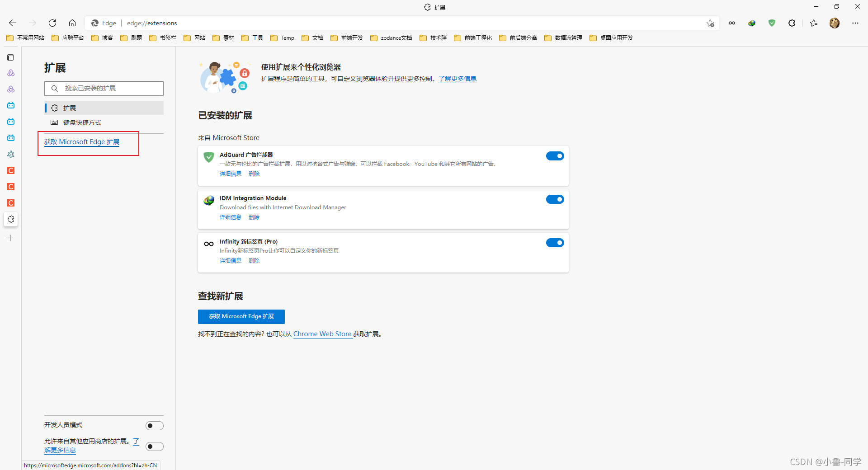Expand the 书签栏 bookmark folder
This screenshot has height=470, width=868.
pyautogui.click(x=163, y=38)
